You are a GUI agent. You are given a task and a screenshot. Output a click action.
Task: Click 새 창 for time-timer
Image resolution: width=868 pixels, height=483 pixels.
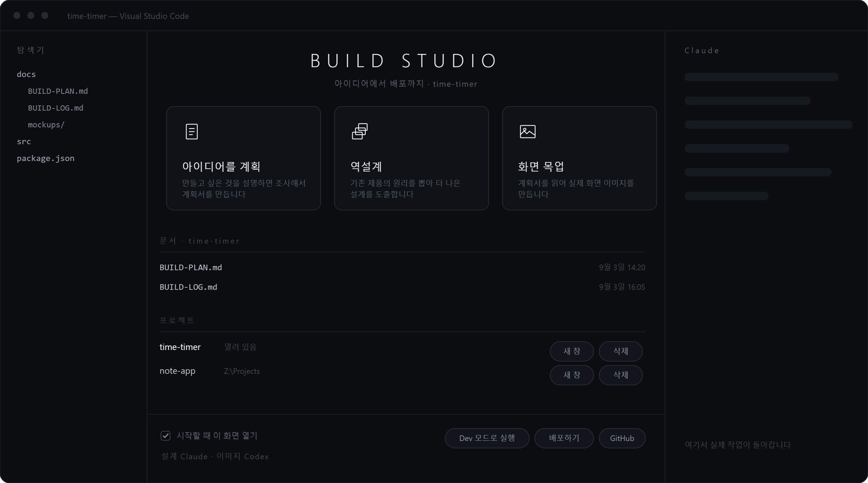coord(572,351)
